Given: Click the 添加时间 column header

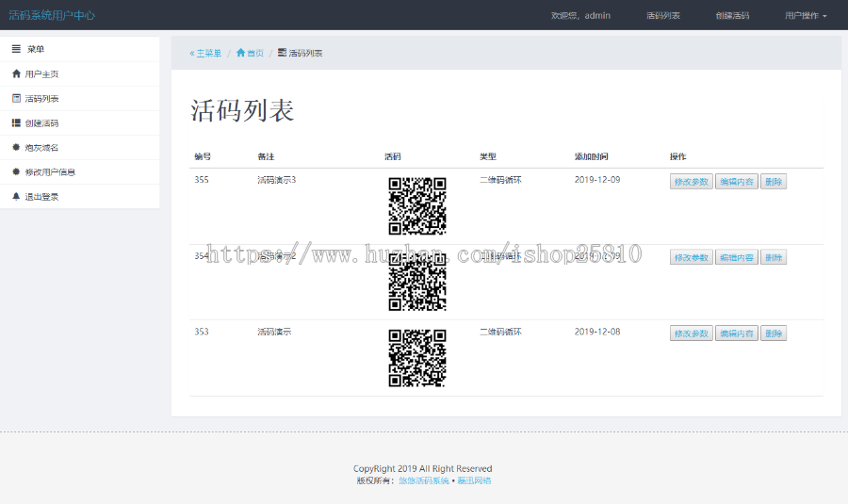Looking at the screenshot, I should (x=591, y=156).
